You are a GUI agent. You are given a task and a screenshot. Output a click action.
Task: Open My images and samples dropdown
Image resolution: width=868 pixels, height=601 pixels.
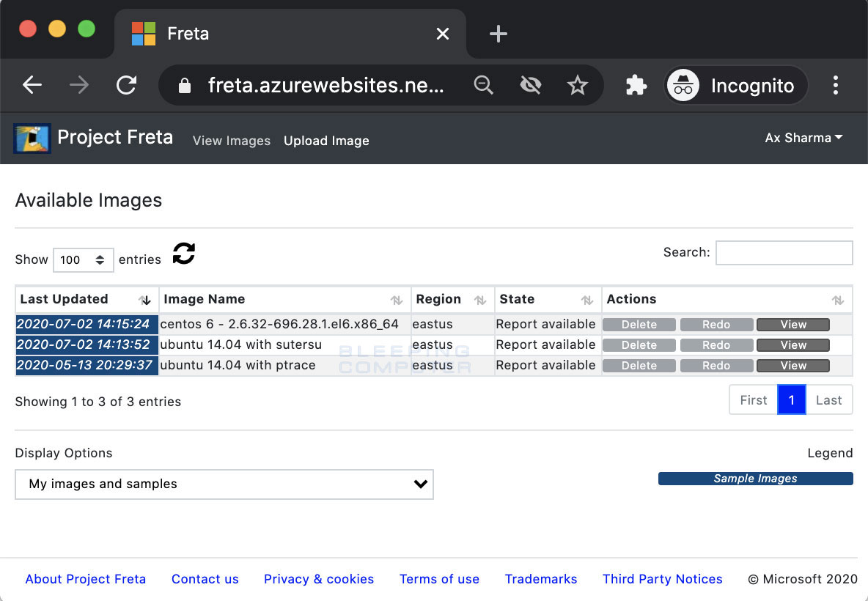224,484
